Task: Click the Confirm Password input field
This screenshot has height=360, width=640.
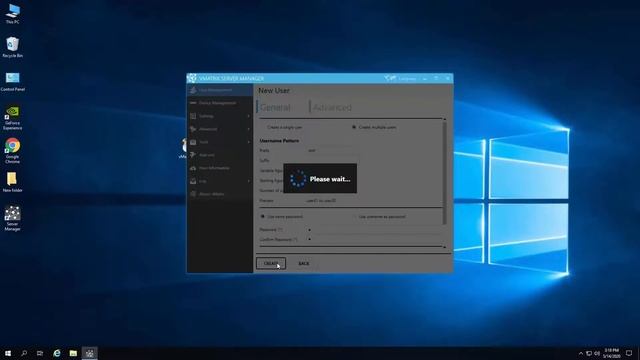Action: point(375,240)
